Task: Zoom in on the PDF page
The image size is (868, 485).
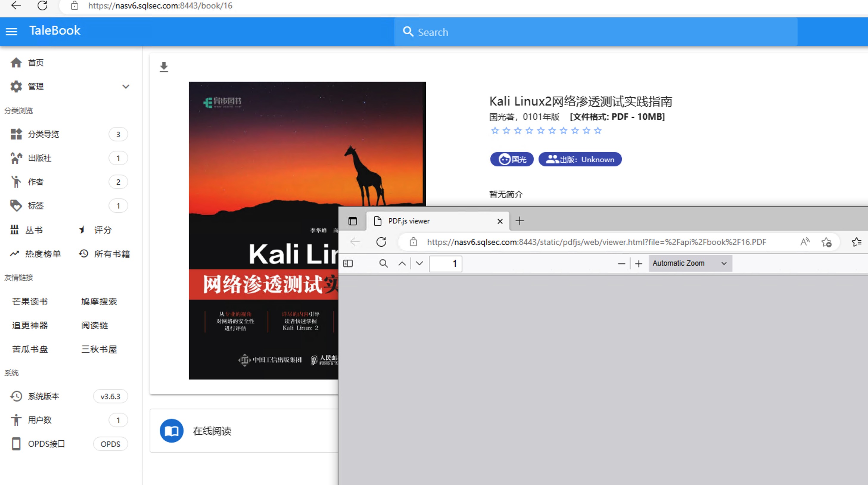Action: 639,263
